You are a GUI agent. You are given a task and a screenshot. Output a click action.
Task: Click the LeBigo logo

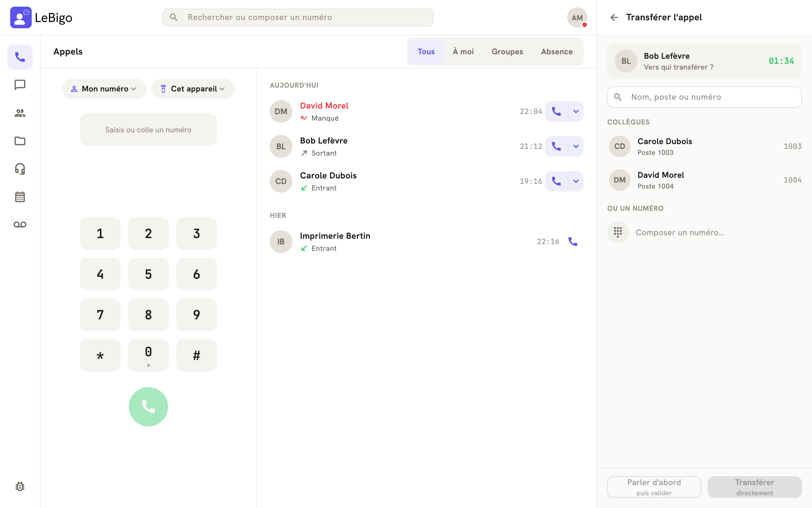click(x=41, y=17)
